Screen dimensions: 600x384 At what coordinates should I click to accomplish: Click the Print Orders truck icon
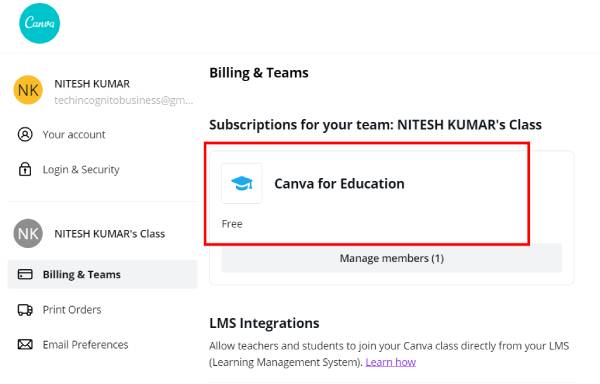tap(25, 309)
